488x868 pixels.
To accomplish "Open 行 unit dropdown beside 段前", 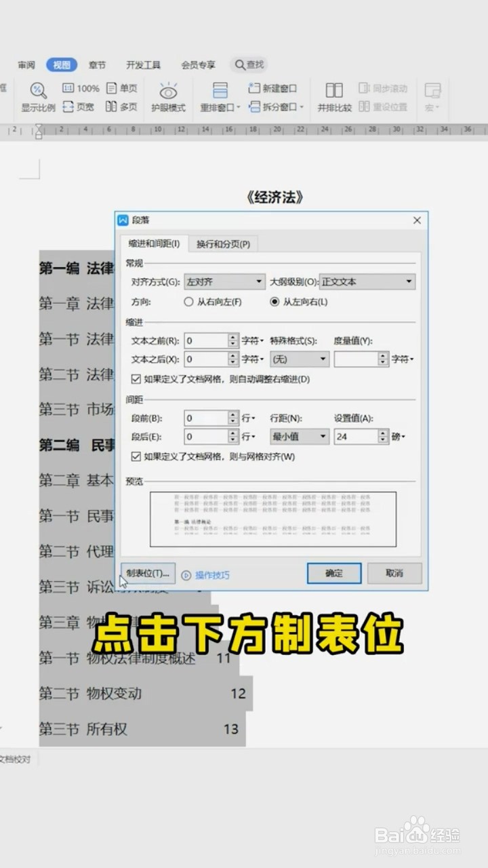I will coord(249,418).
